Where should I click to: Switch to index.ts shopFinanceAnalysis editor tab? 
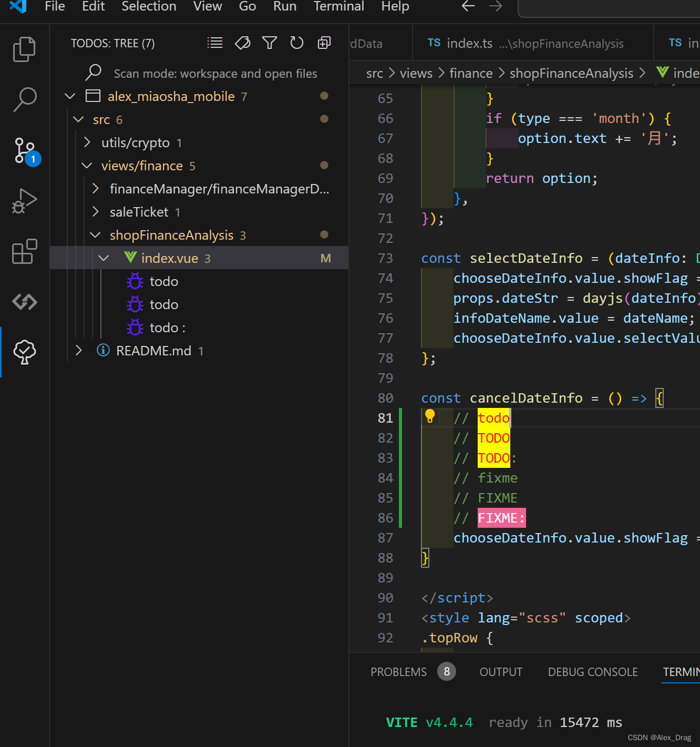pos(533,43)
